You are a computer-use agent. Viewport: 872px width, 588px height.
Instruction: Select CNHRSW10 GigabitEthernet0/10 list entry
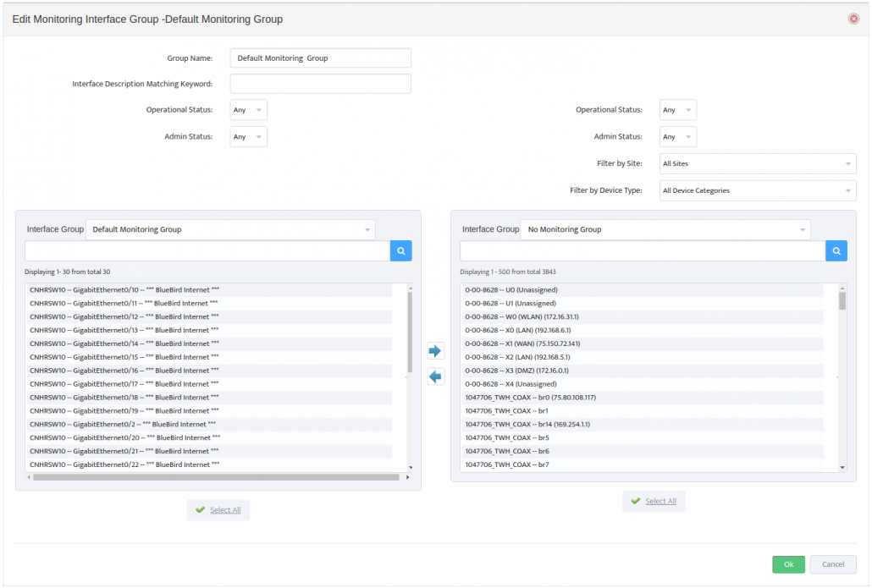click(124, 290)
